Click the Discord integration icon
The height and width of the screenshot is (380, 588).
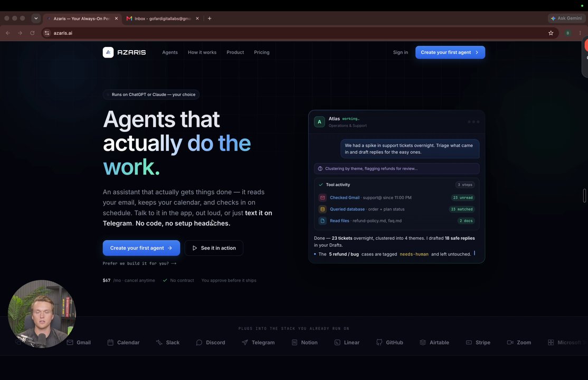pyautogui.click(x=199, y=343)
